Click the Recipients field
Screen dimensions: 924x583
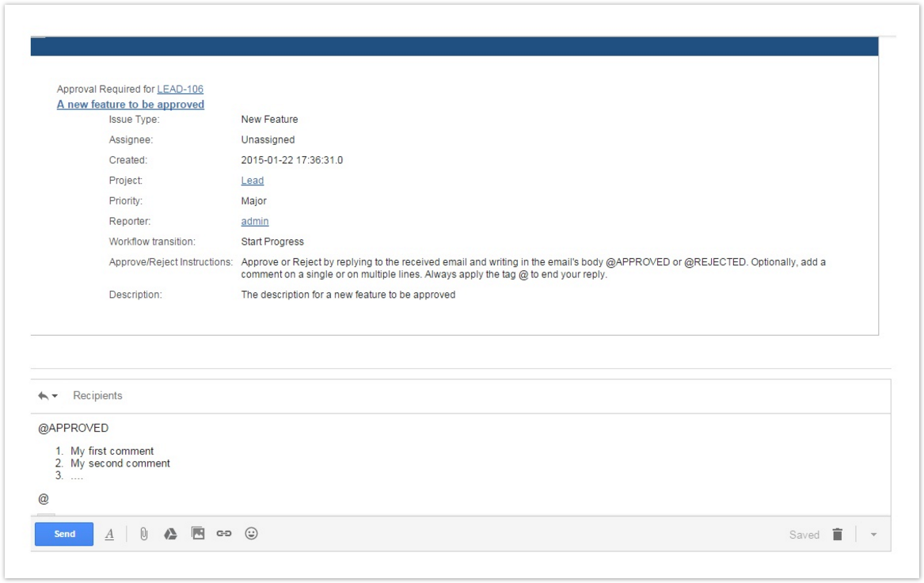(x=97, y=396)
